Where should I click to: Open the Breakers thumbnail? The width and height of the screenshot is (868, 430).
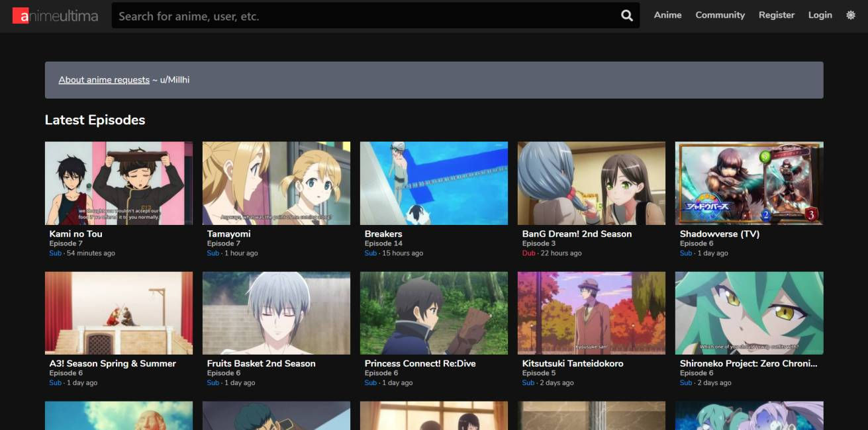(x=434, y=183)
